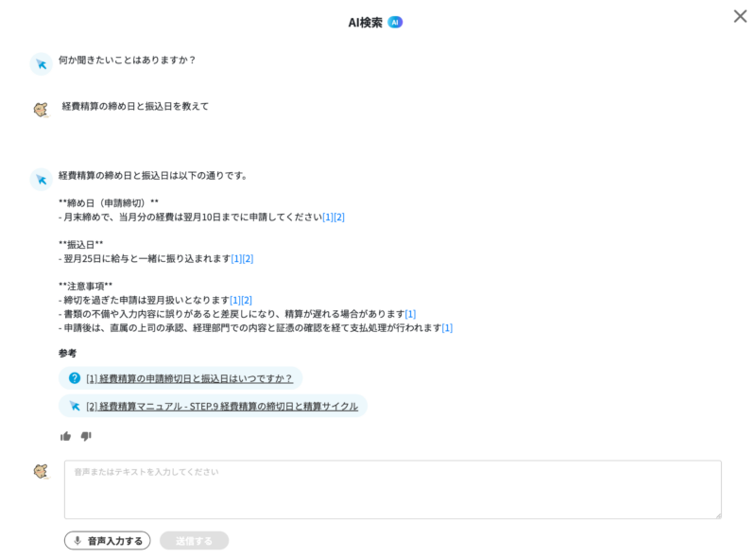Click the heading **注意事項**
The width and height of the screenshot is (756, 558).
click(85, 287)
